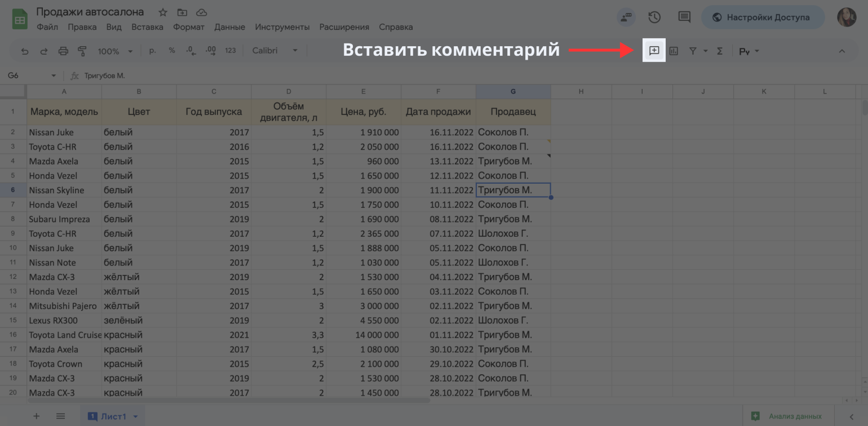Screen dimensions: 868x426
Task: Collapse toolbar with the chevron arrow
Action: pyautogui.click(x=842, y=51)
